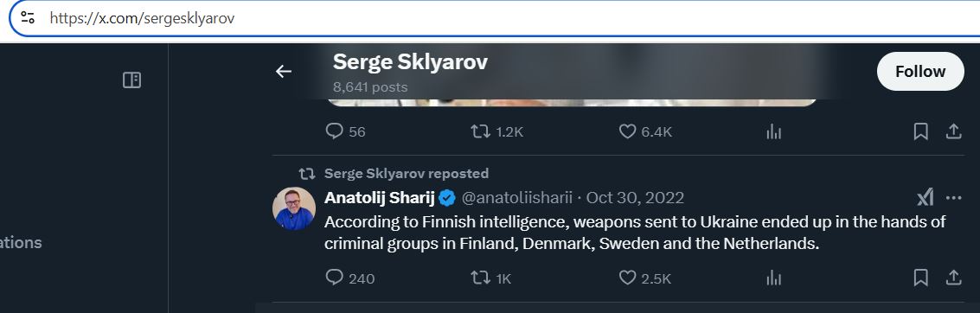Open Anatolij Sharij's profile name link
This screenshot has width=980, height=313.
click(380, 198)
